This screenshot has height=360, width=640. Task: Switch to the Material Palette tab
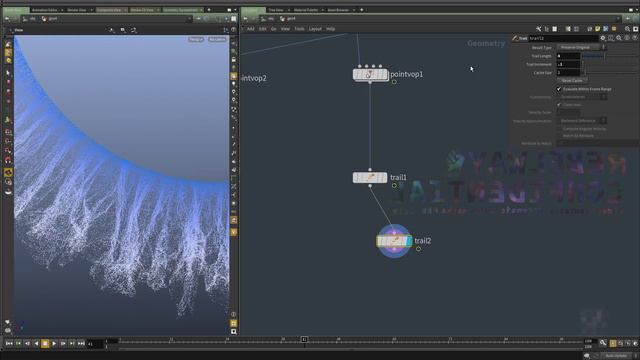pos(306,10)
